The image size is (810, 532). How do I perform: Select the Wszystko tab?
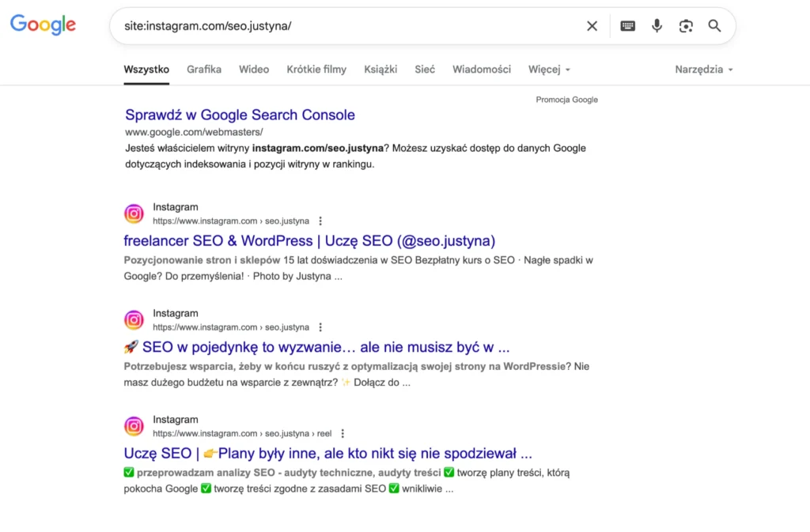click(x=146, y=70)
